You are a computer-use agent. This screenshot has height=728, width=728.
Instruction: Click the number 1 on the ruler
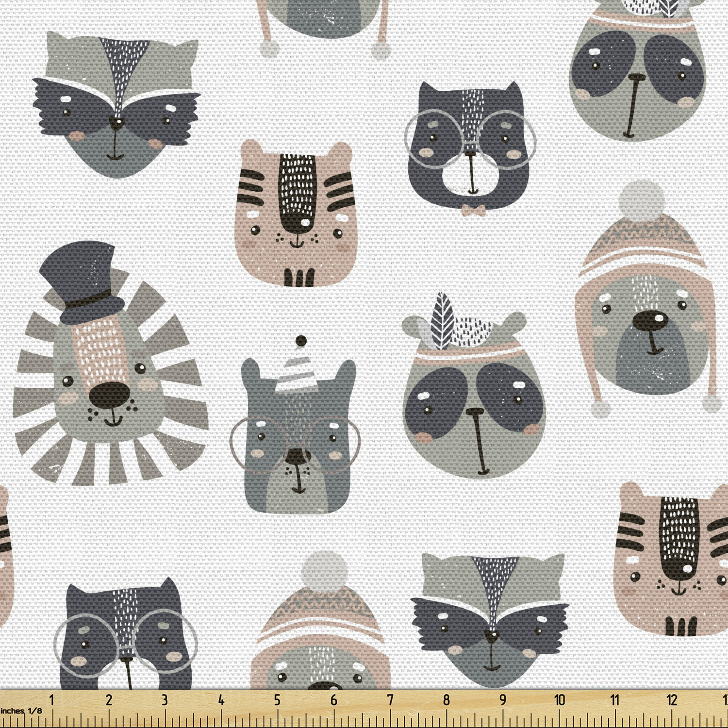pyautogui.click(x=52, y=700)
